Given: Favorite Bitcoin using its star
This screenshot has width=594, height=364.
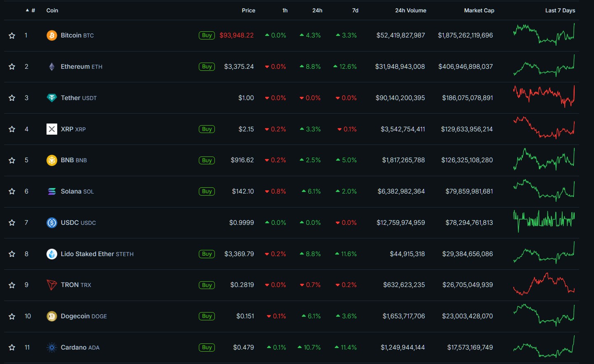Looking at the screenshot, I should coord(12,36).
